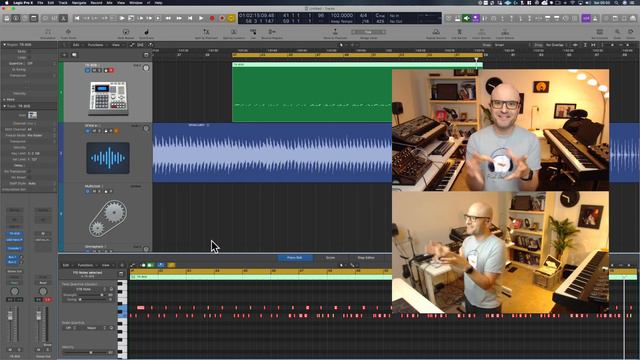640x360 pixels.
Task: Click Move to Playhead toolbar icon
Action: (335, 32)
